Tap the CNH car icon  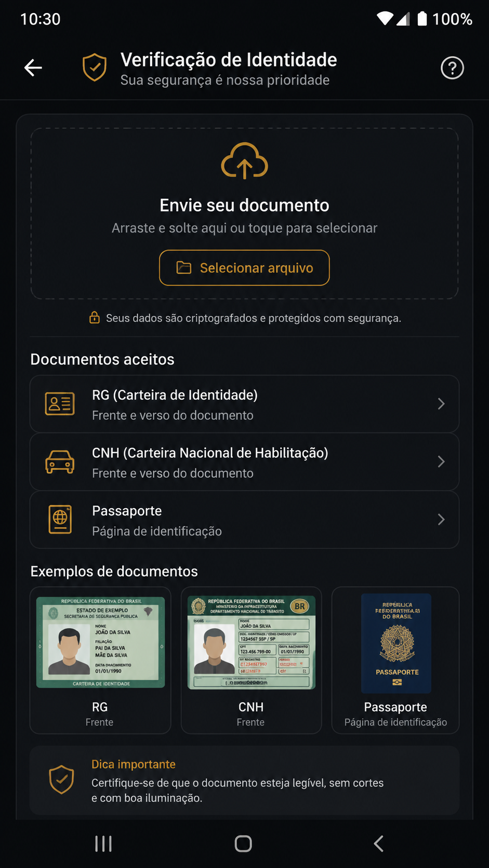click(x=60, y=462)
